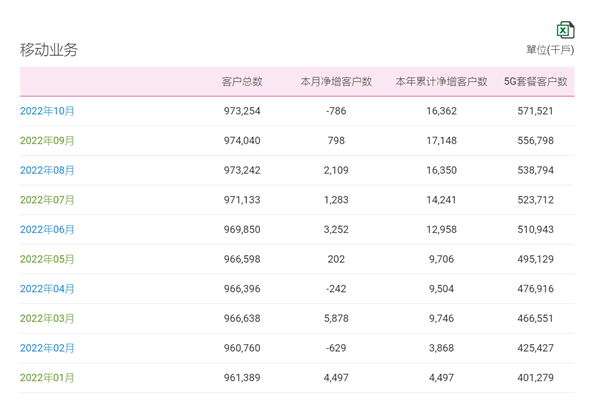This screenshot has width=600, height=410.
Task: Open the 2022年10月 link
Action: [x=47, y=111]
